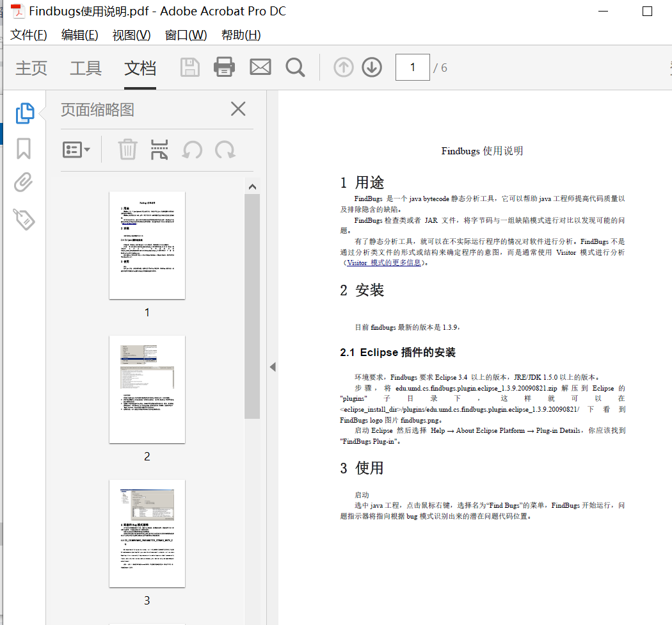Click the thumbnail panel scrollbar thumb
The height and width of the screenshot is (625, 672).
252,306
